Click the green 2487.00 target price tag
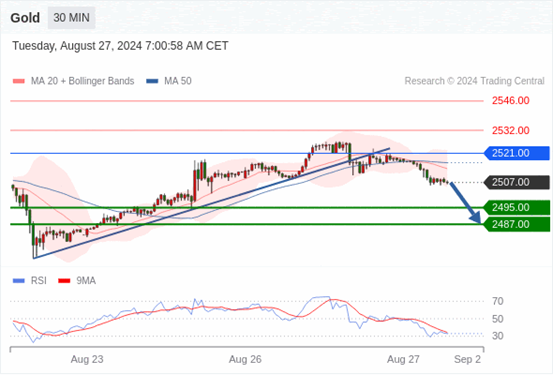This screenshot has height=375, width=553. pyautogui.click(x=517, y=224)
